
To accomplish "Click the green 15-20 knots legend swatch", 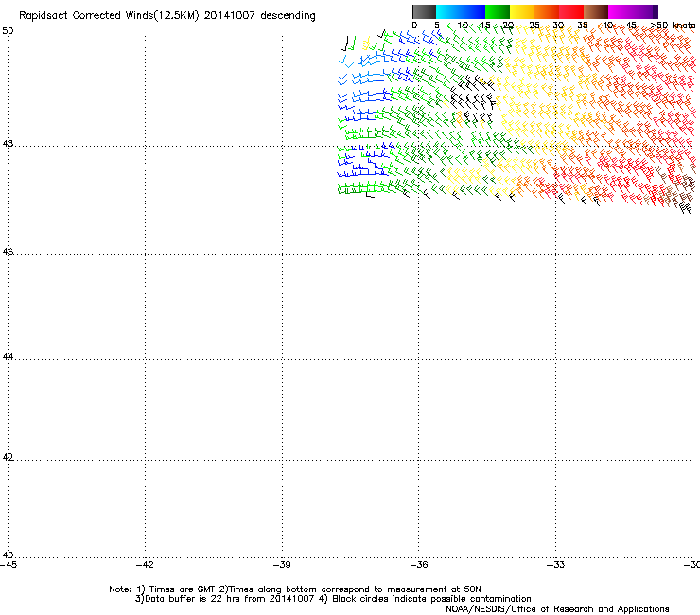I will tap(498, 11).
